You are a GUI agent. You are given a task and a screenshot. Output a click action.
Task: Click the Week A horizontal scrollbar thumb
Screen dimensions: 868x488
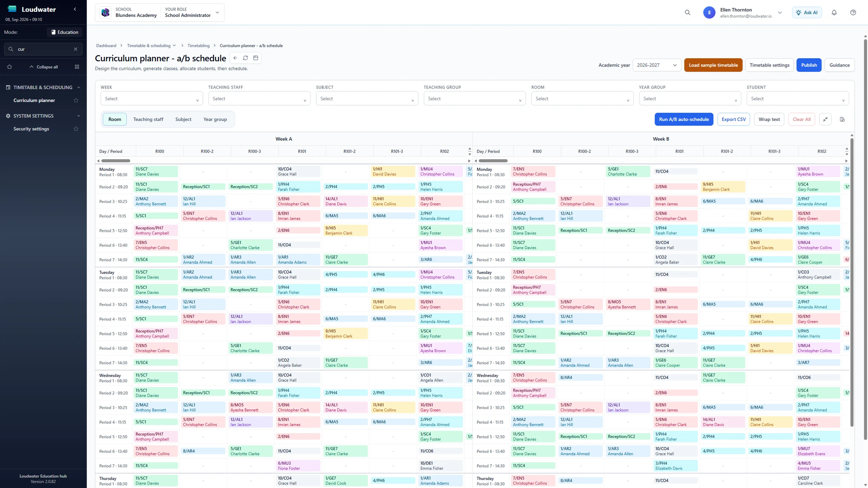pos(116,161)
